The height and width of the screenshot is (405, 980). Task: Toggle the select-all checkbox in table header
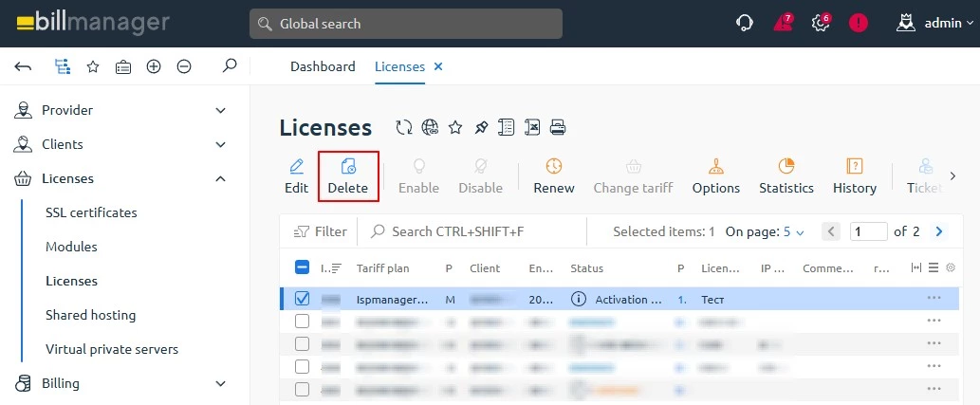click(x=302, y=267)
